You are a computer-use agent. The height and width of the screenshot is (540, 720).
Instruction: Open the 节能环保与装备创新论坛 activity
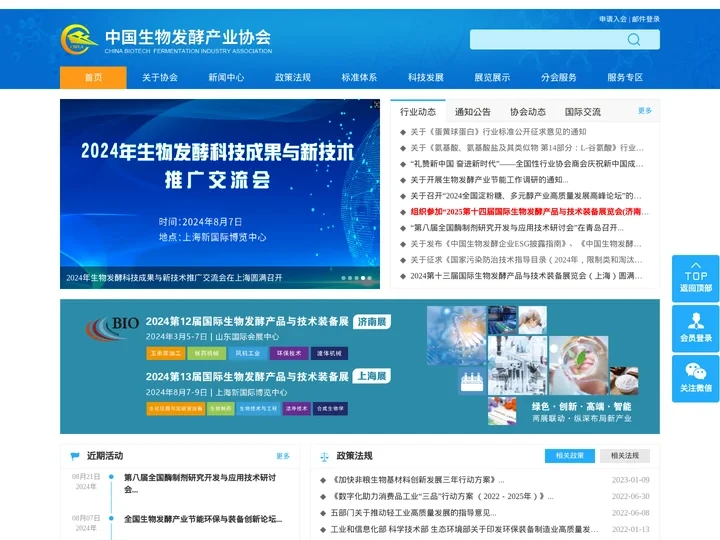203,519
